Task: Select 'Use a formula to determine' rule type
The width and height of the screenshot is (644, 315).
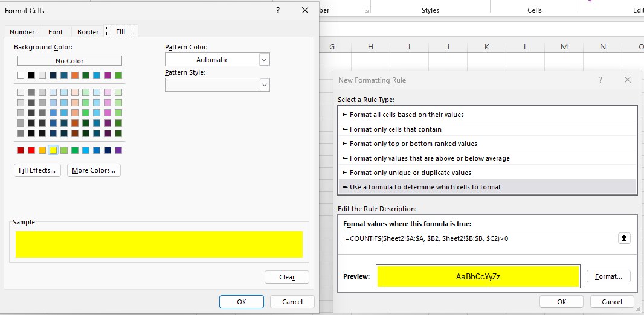Action: coord(487,187)
